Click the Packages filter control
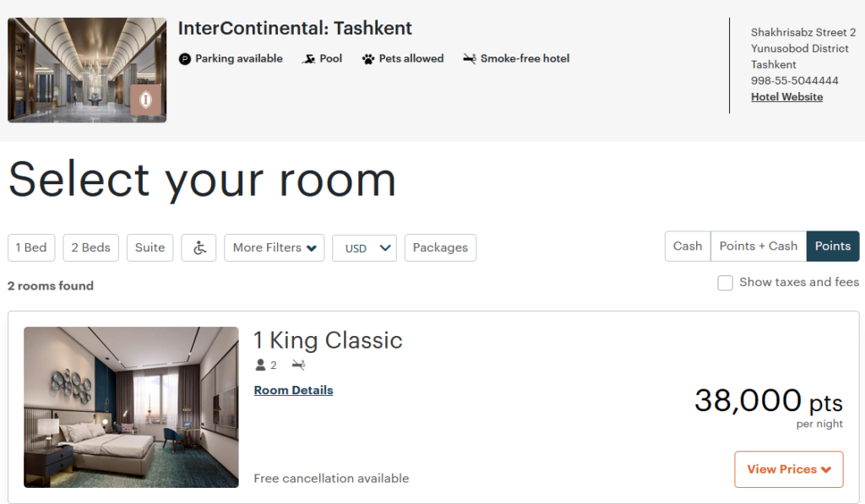The width and height of the screenshot is (865, 504). (440, 247)
